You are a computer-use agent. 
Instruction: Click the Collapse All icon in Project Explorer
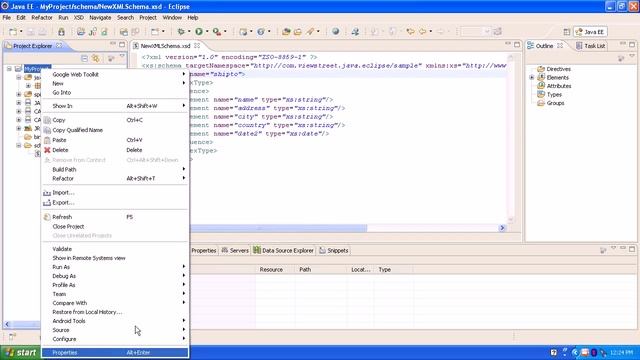click(84, 58)
